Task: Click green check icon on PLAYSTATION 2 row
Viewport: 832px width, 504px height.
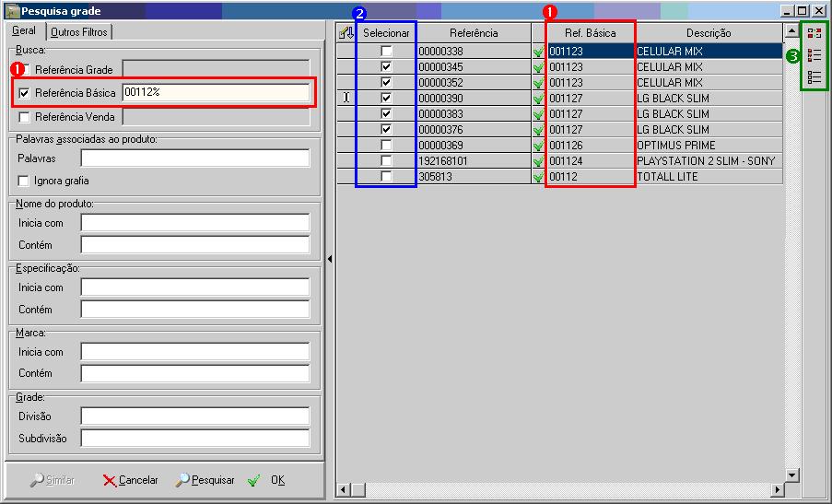Action: coord(538,161)
